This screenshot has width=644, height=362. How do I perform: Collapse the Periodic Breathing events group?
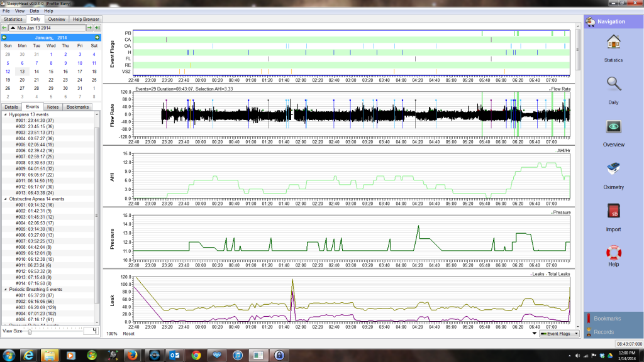(6, 288)
